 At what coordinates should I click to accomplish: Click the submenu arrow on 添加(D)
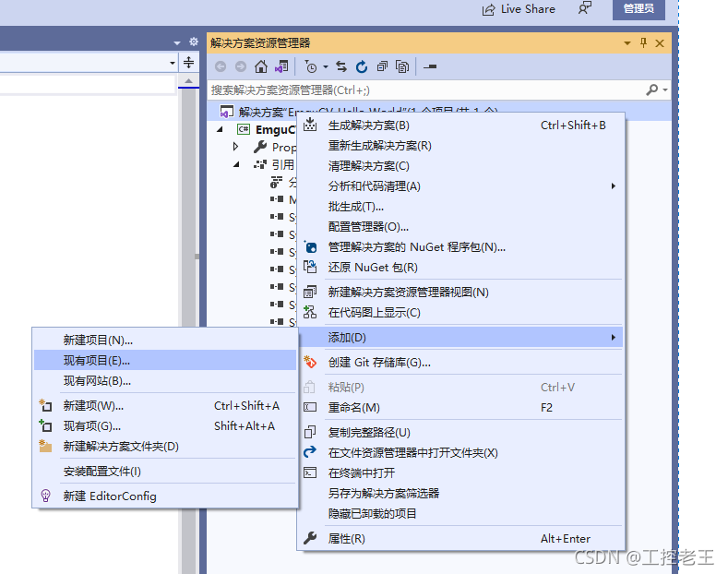tap(613, 338)
